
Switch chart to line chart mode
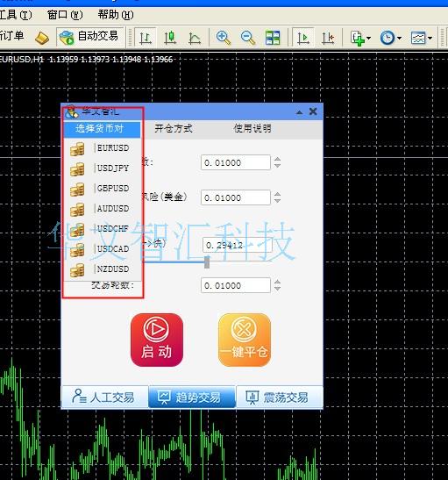pos(195,38)
